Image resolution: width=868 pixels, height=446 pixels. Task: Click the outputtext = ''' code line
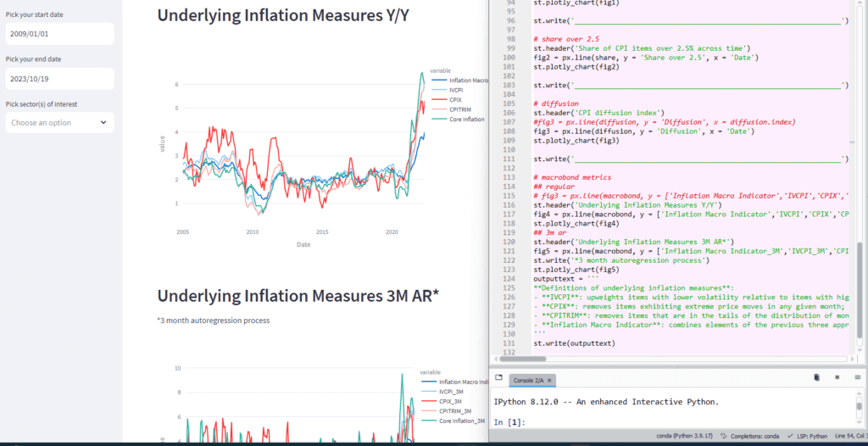pos(565,279)
